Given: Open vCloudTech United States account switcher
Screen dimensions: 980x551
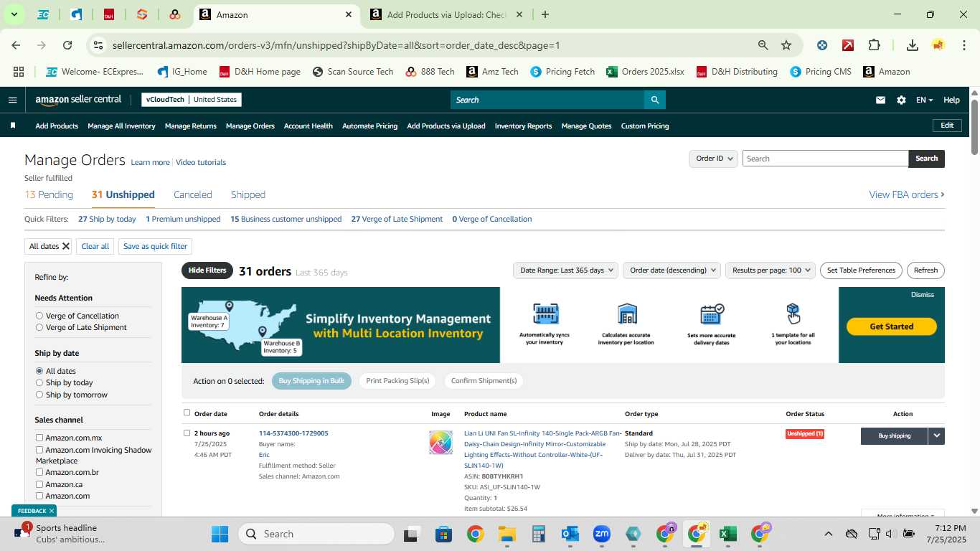Looking at the screenshot, I should pyautogui.click(x=192, y=100).
